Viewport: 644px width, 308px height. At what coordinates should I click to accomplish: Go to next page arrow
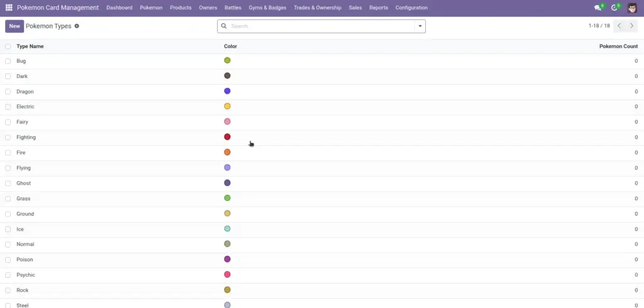click(x=631, y=26)
